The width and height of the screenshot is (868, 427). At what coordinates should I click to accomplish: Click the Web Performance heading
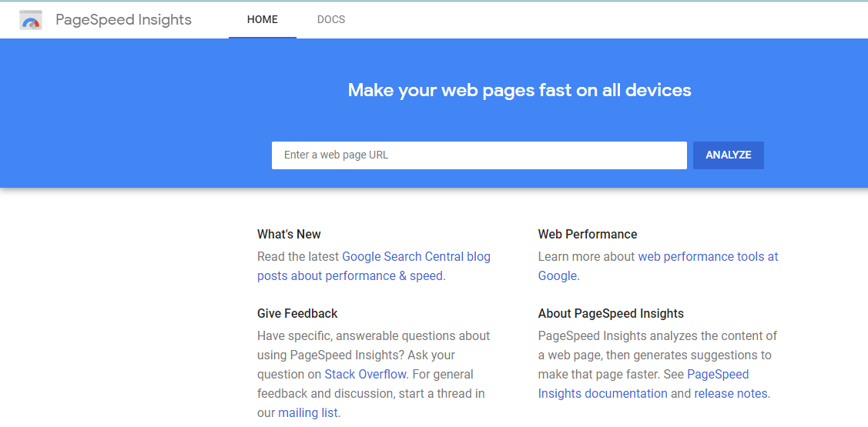tap(588, 235)
